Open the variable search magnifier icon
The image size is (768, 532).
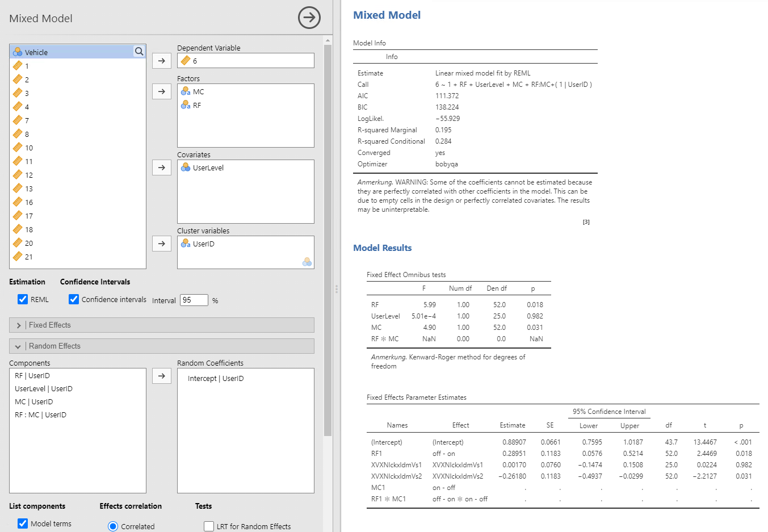[x=139, y=51]
